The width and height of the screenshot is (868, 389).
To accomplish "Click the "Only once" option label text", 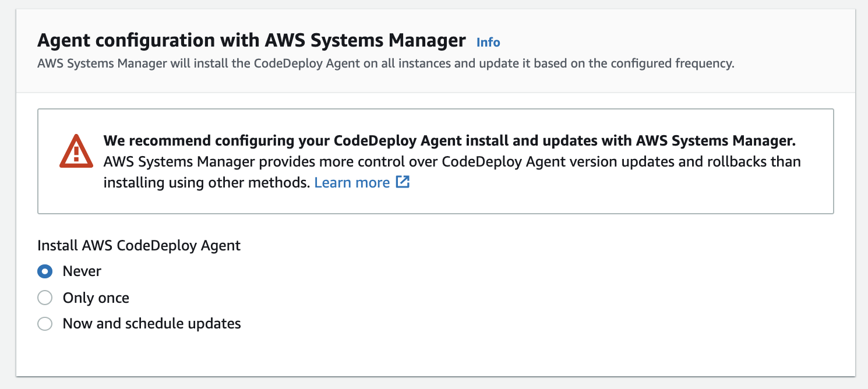I will pyautogui.click(x=96, y=298).
